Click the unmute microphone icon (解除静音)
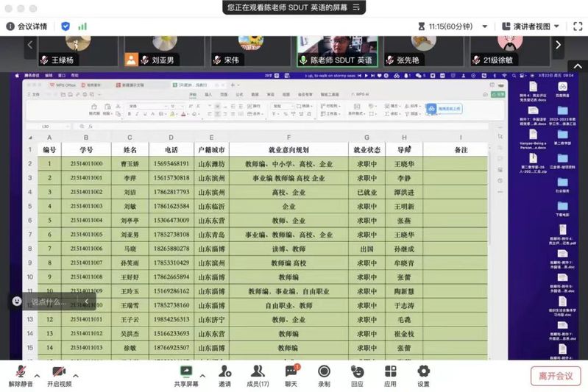Image resolution: width=588 pixels, height=392 pixels. [x=21, y=371]
